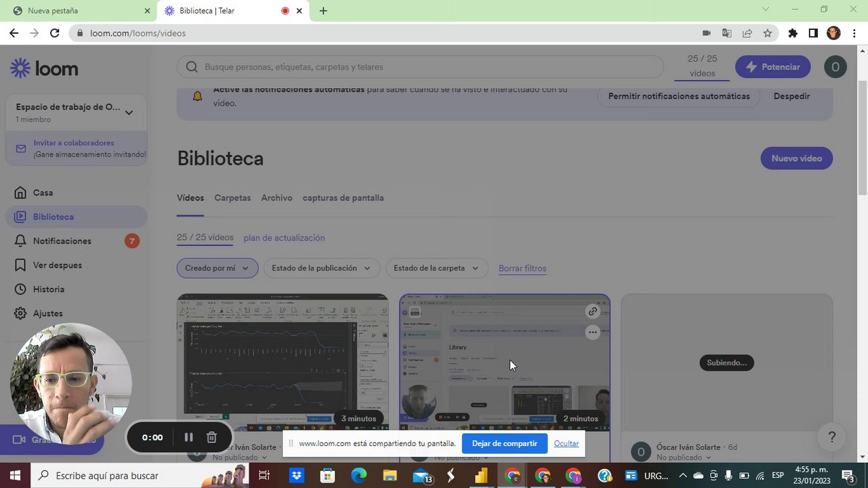Click the camera icon in address bar

[x=706, y=33]
